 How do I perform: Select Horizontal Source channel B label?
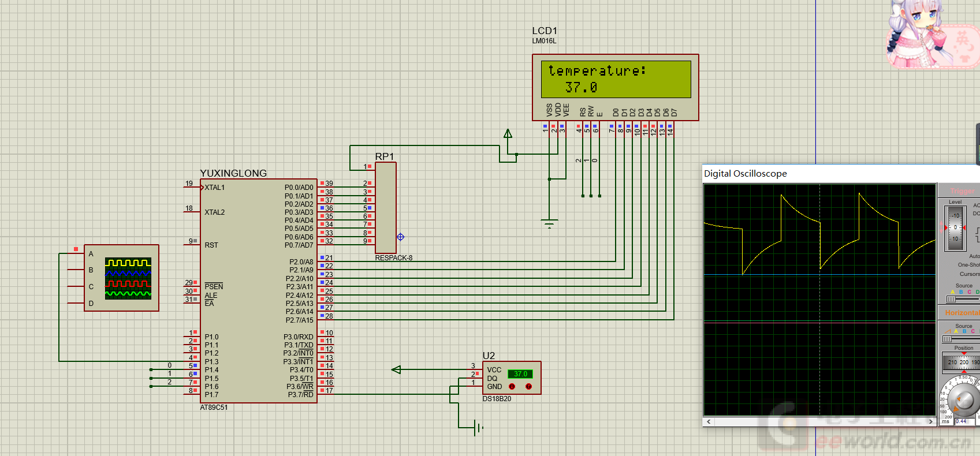point(964,331)
